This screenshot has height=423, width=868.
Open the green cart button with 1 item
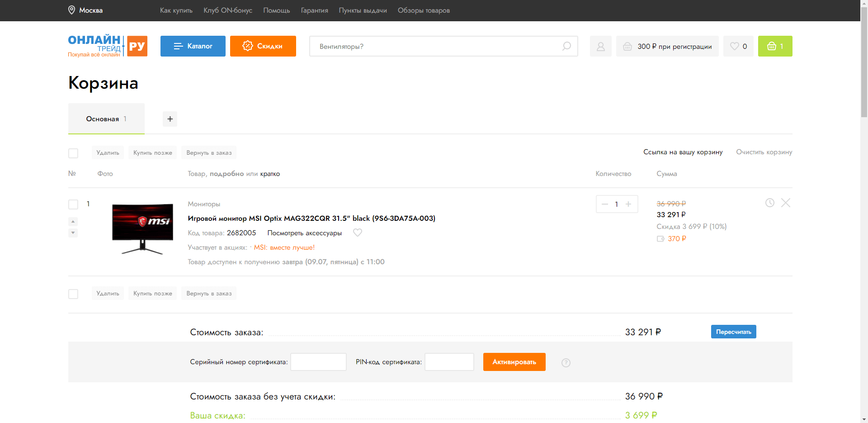point(775,46)
